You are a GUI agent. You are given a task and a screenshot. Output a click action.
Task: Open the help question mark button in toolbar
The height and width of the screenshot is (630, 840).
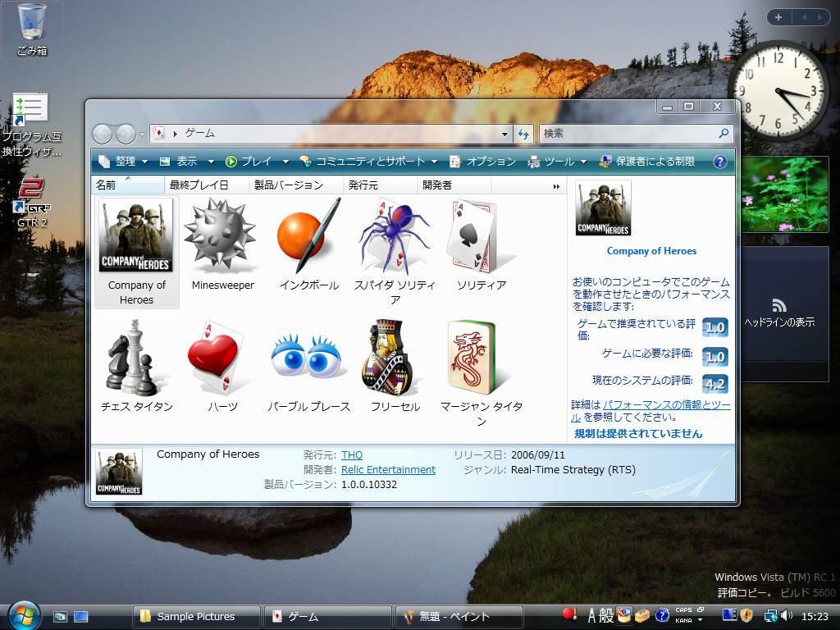720,162
